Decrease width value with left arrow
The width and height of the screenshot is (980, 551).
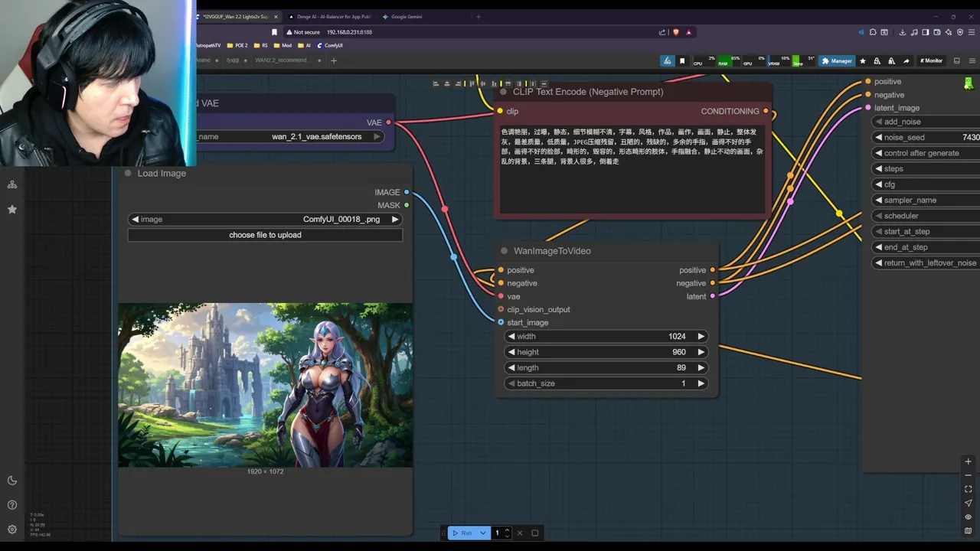pyautogui.click(x=511, y=336)
